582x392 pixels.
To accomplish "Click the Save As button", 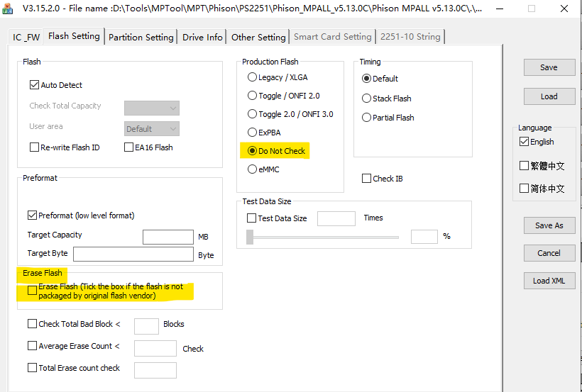I will click(549, 225).
